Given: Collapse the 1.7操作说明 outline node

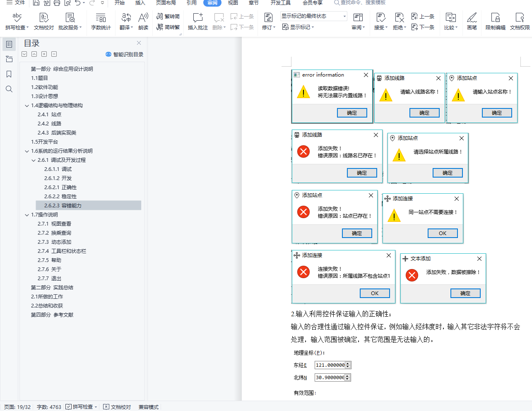Looking at the screenshot, I should tap(27, 215).
